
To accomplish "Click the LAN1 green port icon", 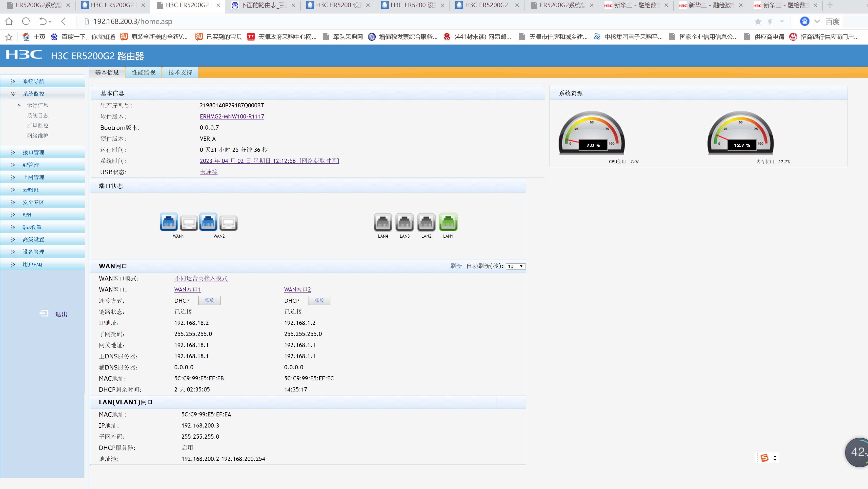I will click(x=448, y=222).
